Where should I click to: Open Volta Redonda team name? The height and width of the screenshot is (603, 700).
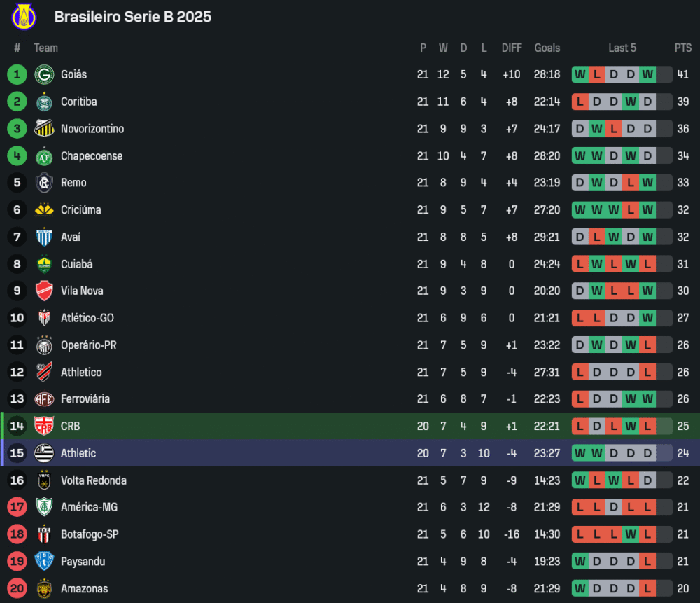pos(93,480)
